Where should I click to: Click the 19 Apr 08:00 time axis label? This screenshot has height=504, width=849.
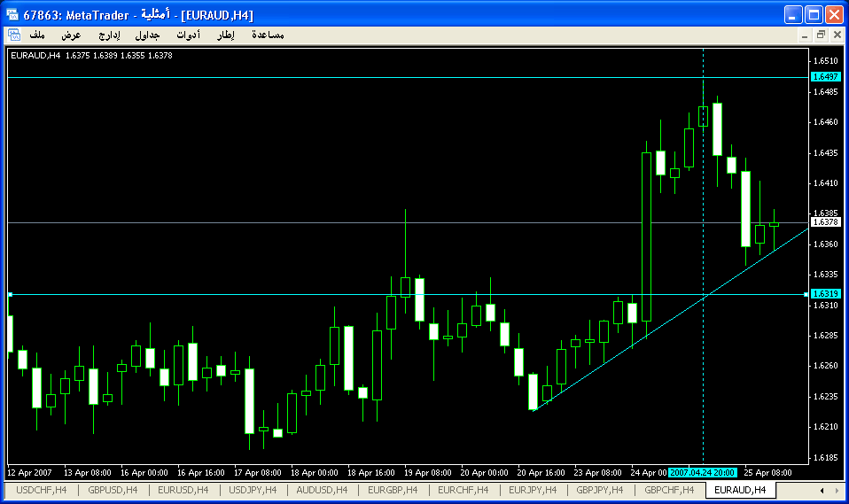click(427, 473)
